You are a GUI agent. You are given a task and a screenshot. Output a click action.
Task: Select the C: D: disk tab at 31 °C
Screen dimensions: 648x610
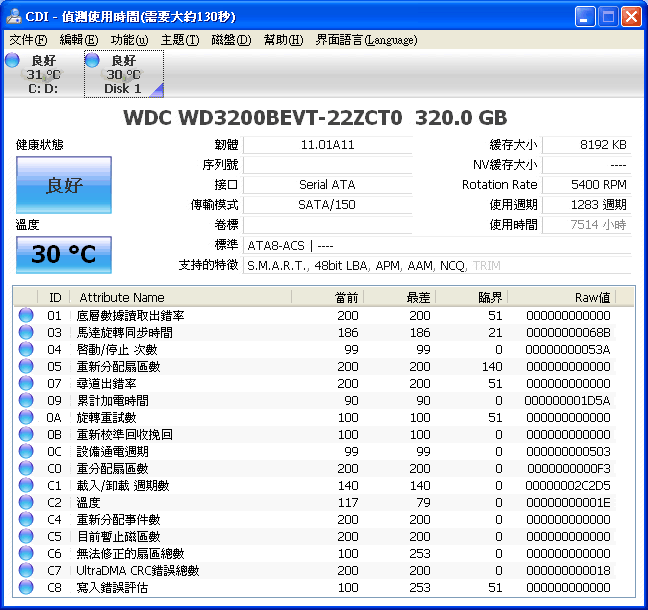click(43, 74)
